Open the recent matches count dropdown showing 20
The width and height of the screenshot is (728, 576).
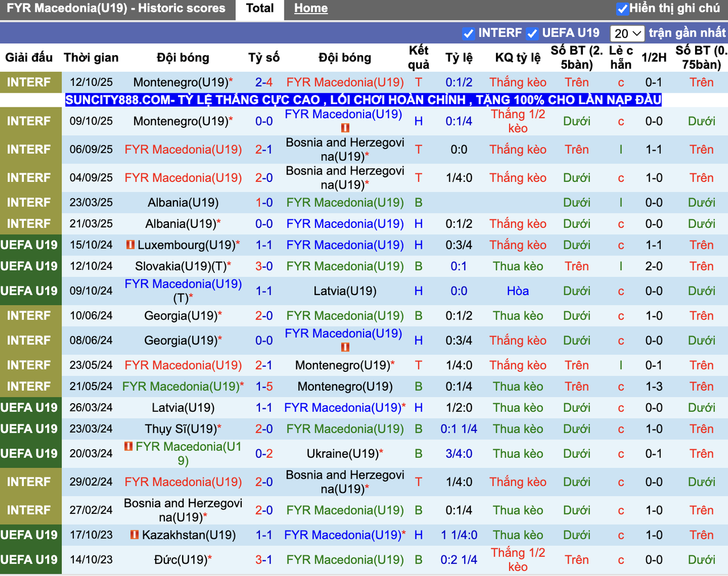(x=627, y=34)
